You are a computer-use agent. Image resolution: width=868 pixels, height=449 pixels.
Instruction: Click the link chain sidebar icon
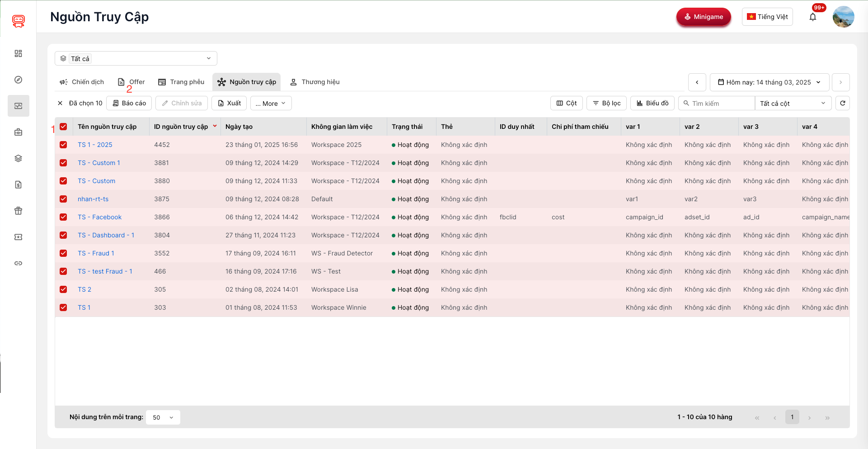[18, 263]
